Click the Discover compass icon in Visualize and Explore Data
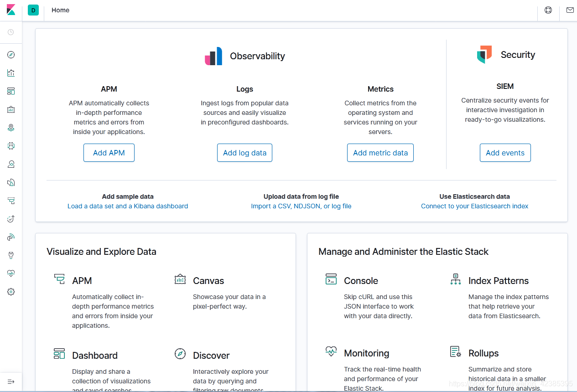This screenshot has height=392, width=577. pos(180,354)
